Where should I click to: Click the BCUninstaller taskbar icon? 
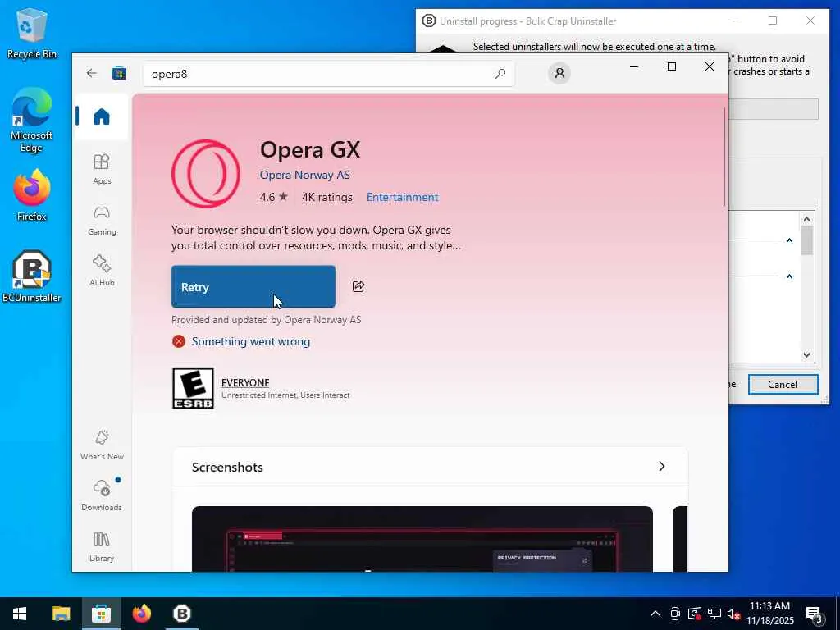(181, 614)
